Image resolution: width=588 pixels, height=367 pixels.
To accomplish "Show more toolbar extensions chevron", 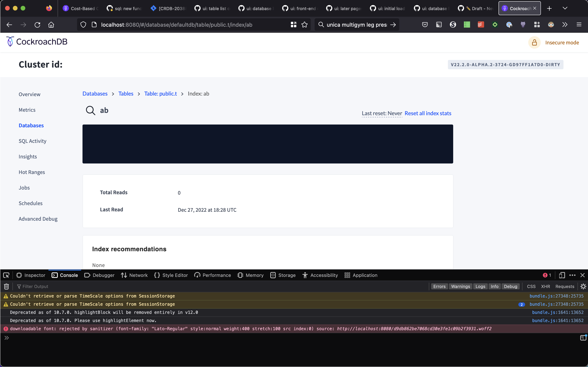I will (565, 25).
